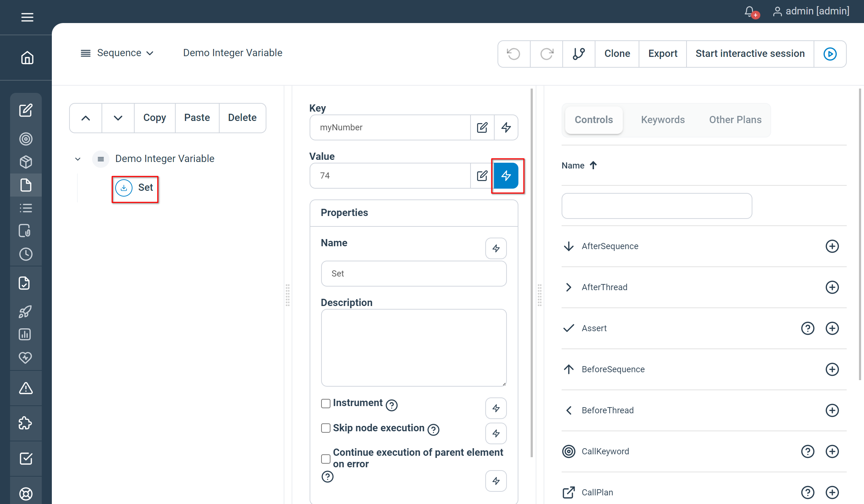Open the Analytics bar-chart icon in sidebar
The image size is (864, 504).
26,334
